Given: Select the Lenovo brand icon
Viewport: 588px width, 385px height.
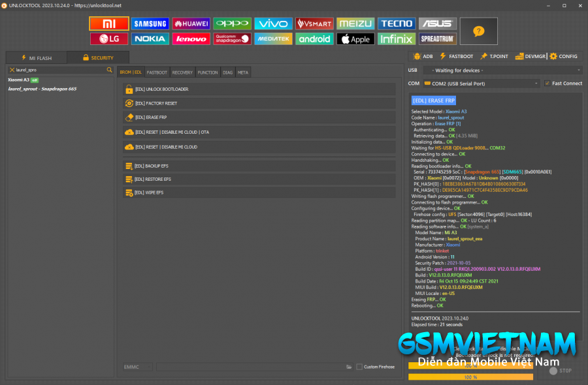Looking at the screenshot, I should (191, 38).
